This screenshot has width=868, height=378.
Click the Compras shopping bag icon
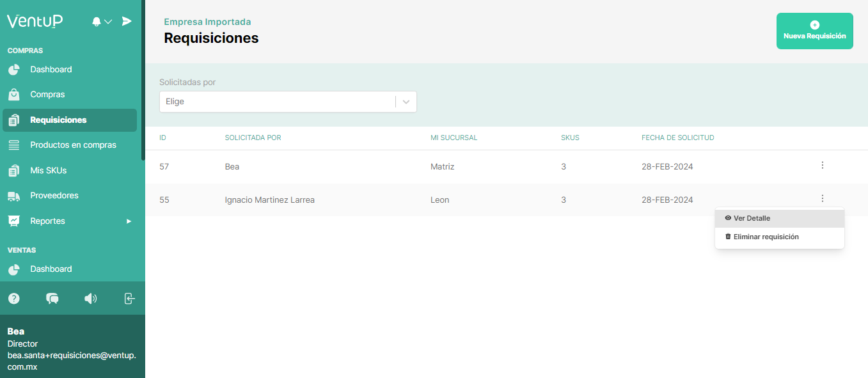[14, 95]
